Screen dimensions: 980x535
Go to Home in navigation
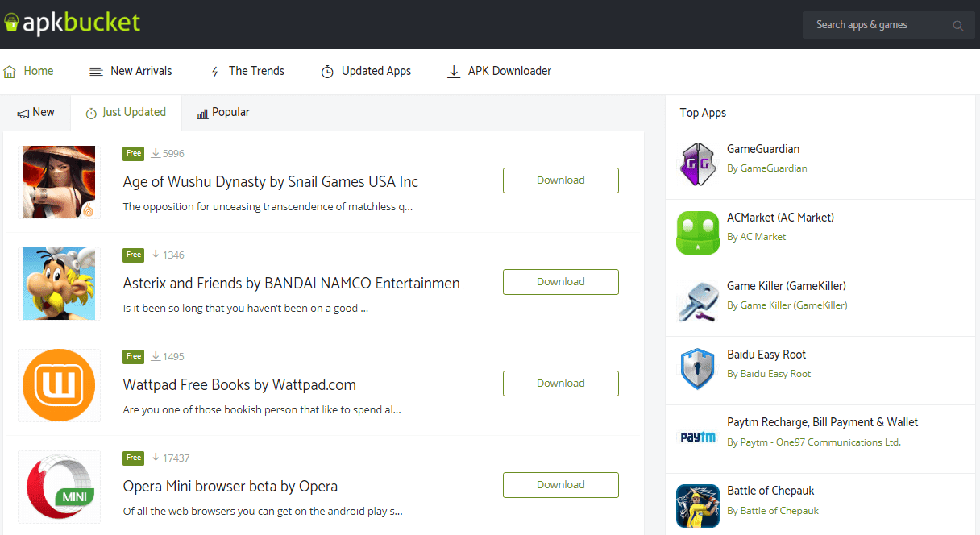click(29, 71)
